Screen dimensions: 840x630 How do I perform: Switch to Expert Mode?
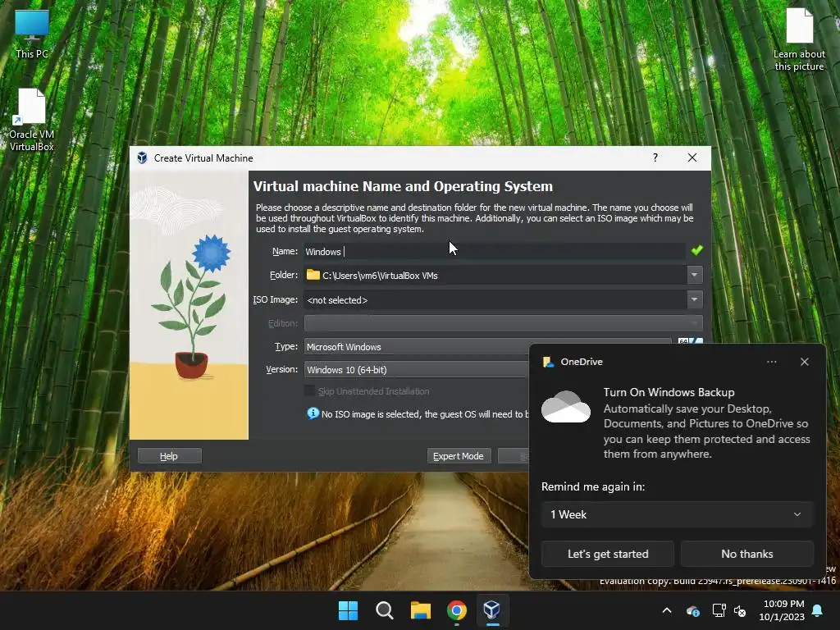pyautogui.click(x=459, y=456)
